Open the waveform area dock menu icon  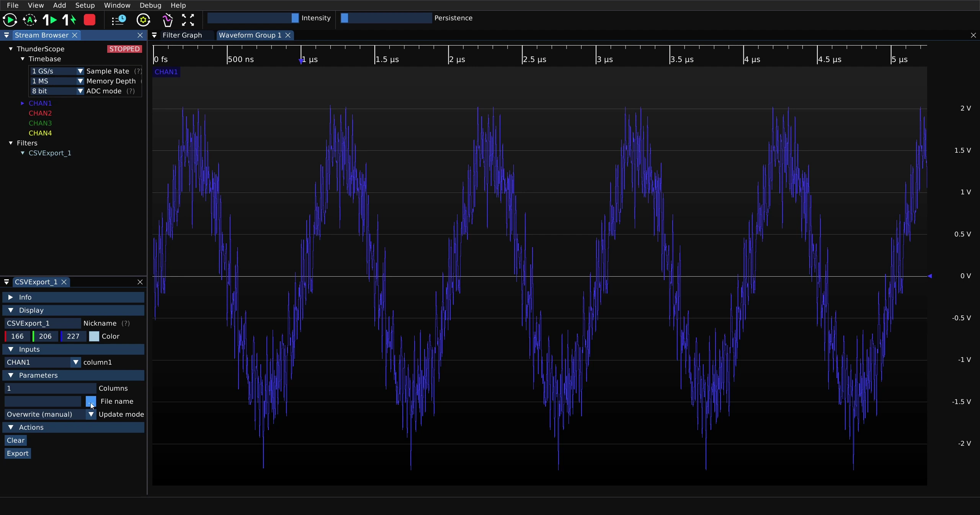(154, 35)
